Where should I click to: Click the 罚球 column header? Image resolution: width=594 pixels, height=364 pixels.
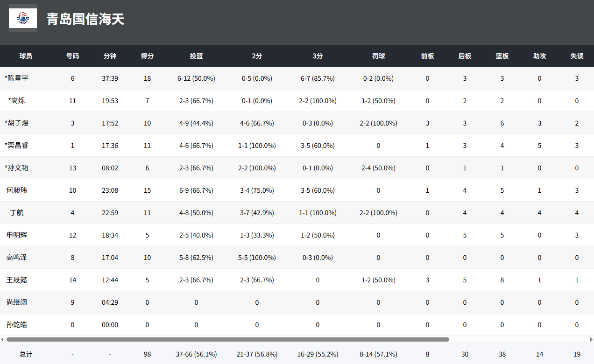[x=378, y=56]
